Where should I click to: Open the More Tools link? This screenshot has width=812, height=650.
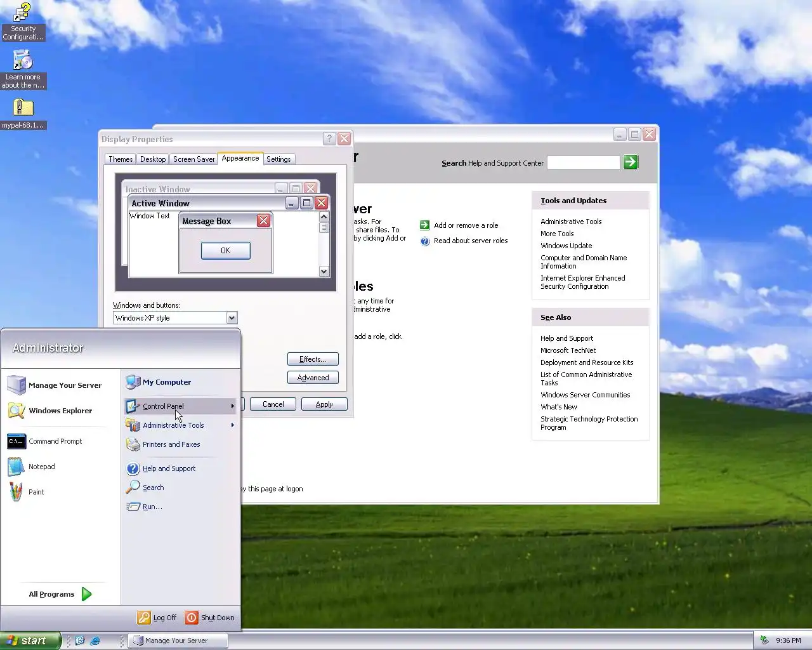[x=557, y=234]
